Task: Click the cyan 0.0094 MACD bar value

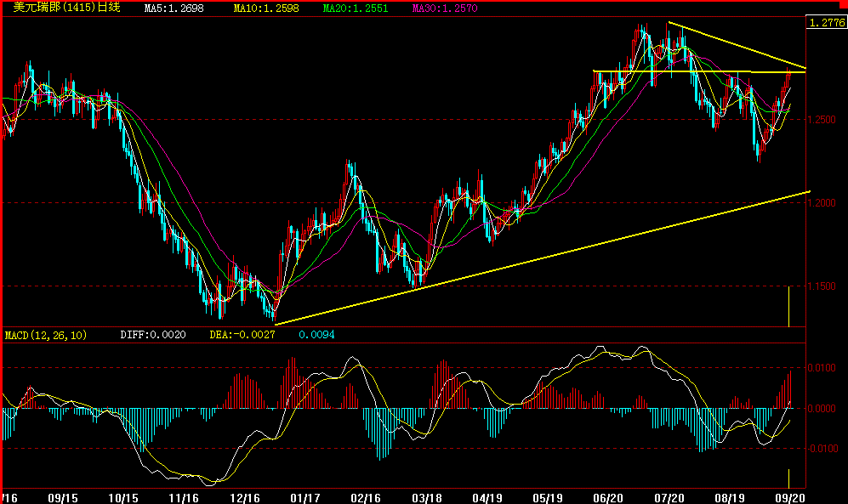Action: tap(315, 334)
